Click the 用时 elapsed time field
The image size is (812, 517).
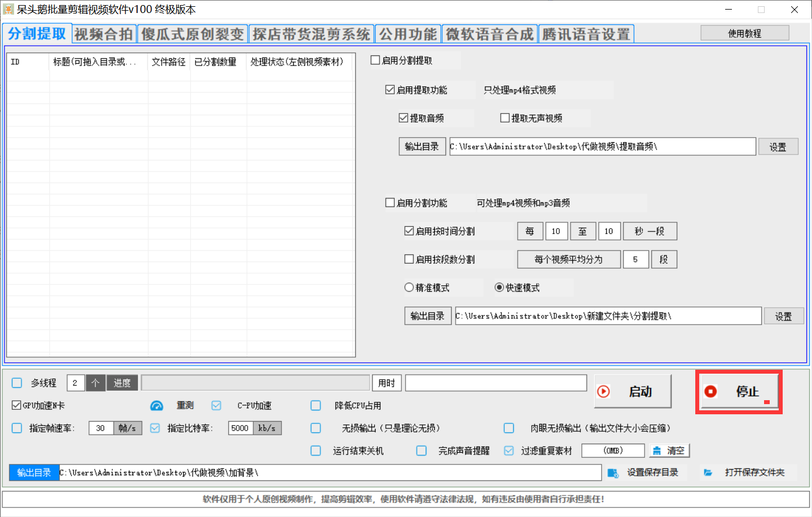pyautogui.click(x=496, y=383)
